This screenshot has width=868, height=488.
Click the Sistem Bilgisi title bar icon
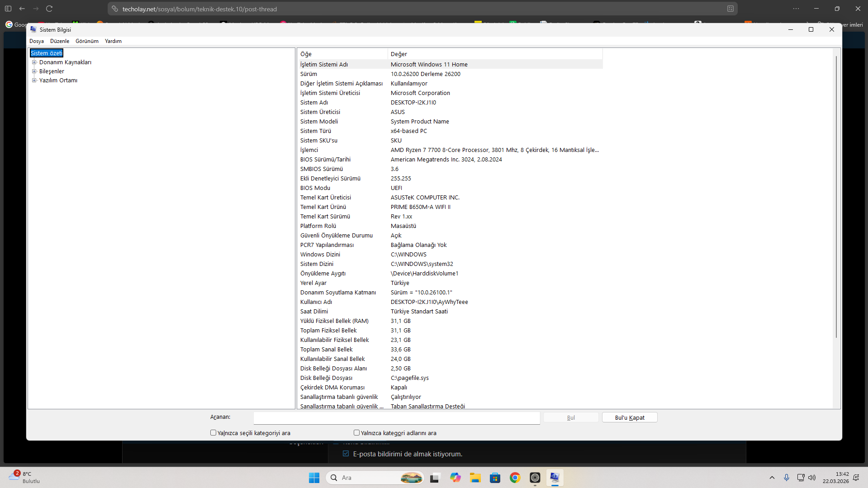(33, 29)
